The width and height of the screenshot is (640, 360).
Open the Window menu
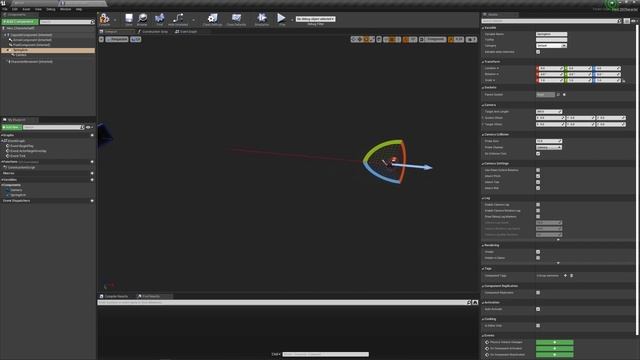[x=65, y=9]
